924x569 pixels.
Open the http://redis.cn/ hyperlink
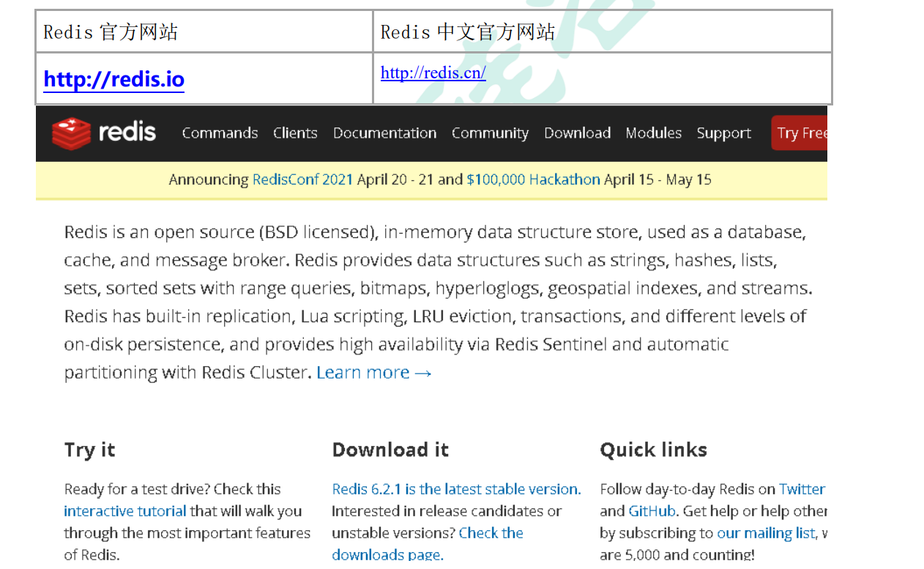433,72
